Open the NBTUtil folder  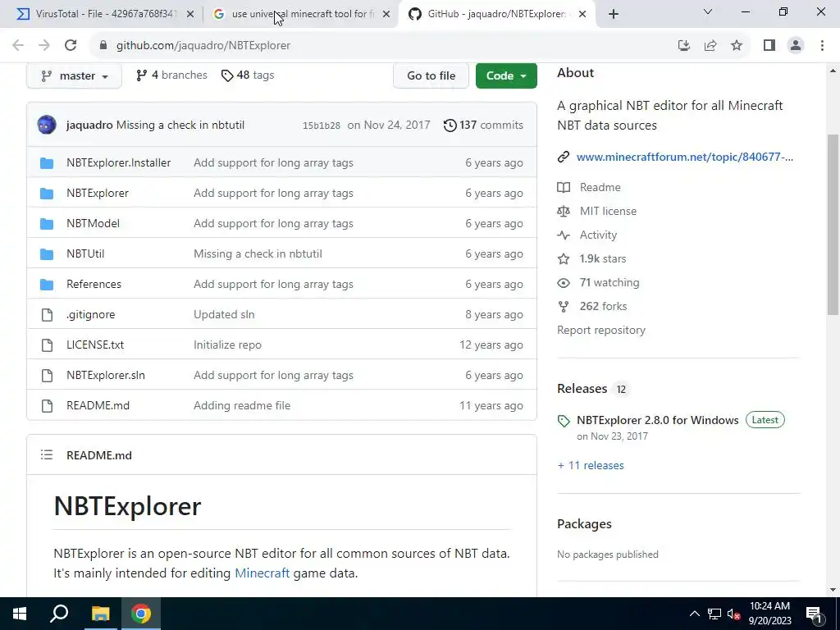(85, 254)
